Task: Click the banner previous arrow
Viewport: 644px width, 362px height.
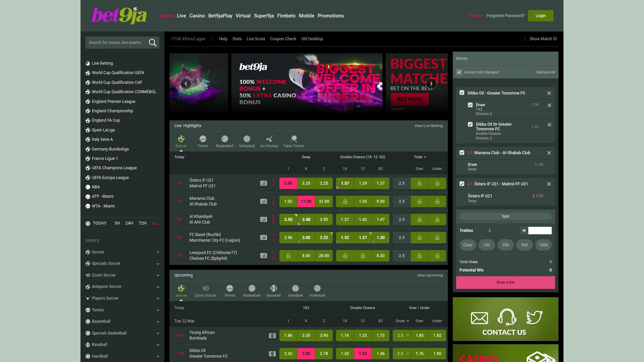Action: (186, 84)
